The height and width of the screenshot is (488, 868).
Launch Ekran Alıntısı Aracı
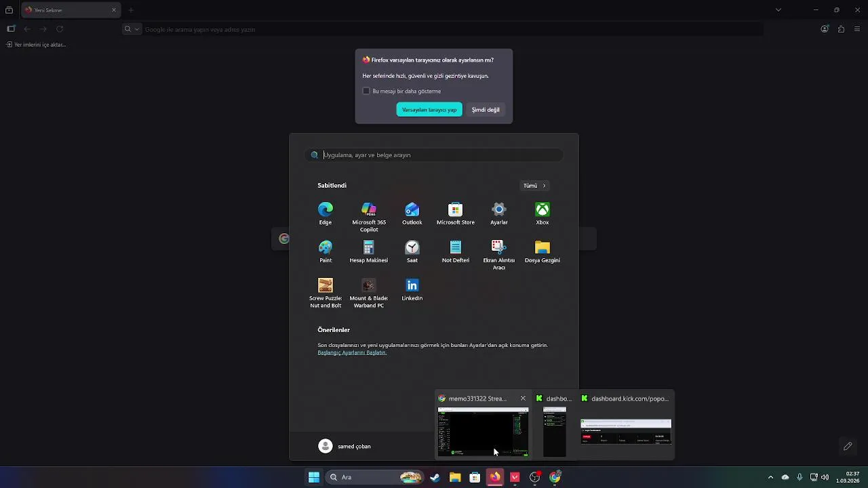pyautogui.click(x=499, y=255)
